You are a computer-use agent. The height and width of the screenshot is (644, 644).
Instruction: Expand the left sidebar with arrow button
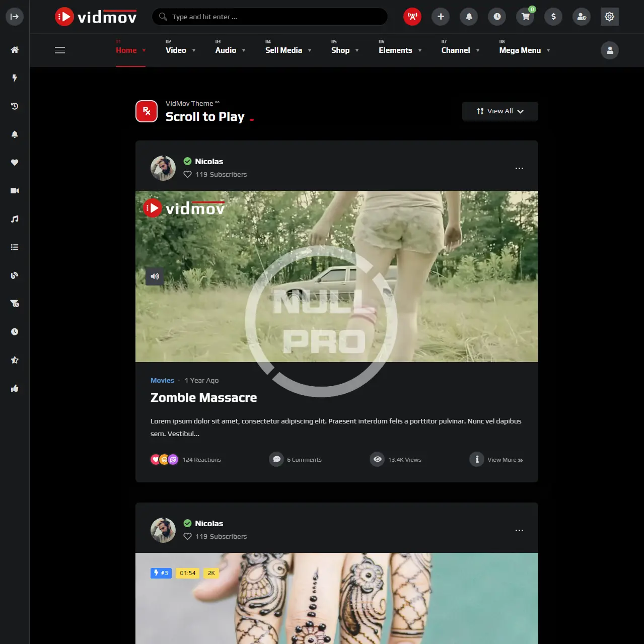[15, 17]
